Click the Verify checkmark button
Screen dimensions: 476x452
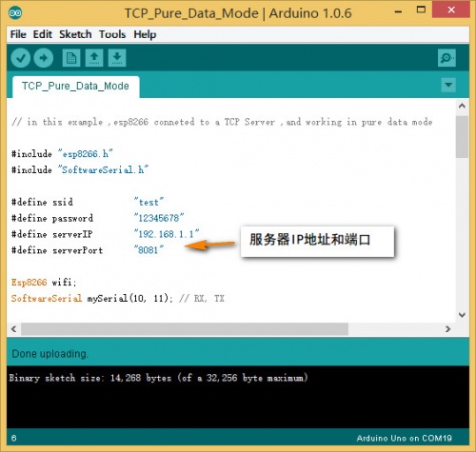click(21, 58)
